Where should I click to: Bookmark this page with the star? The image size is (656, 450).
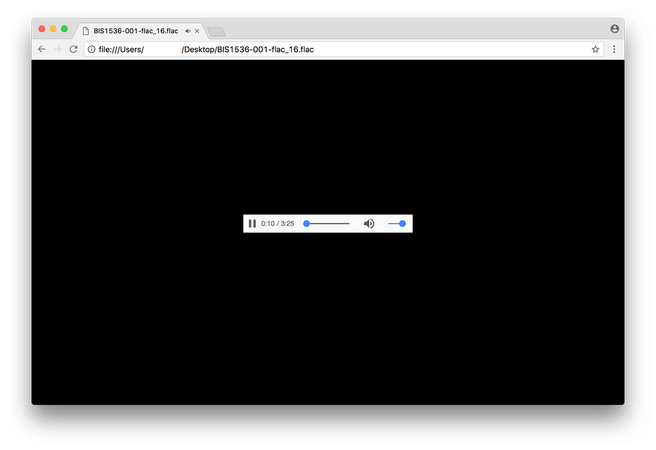pos(595,49)
